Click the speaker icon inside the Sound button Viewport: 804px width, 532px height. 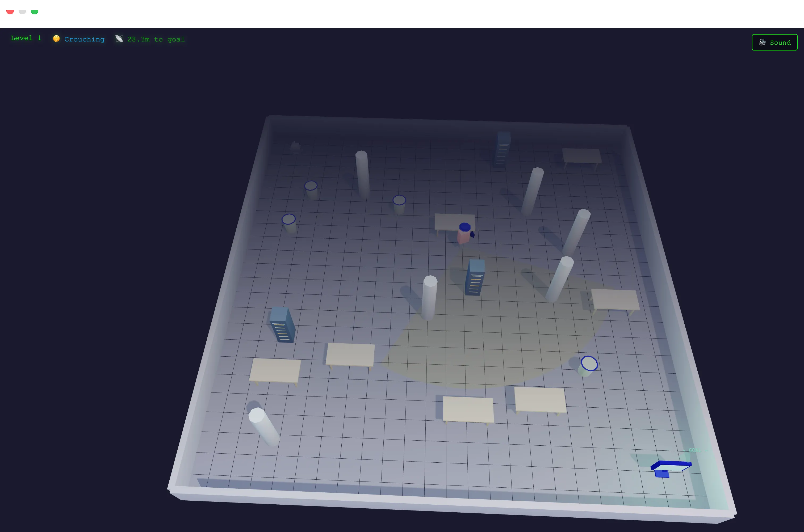[763, 42]
